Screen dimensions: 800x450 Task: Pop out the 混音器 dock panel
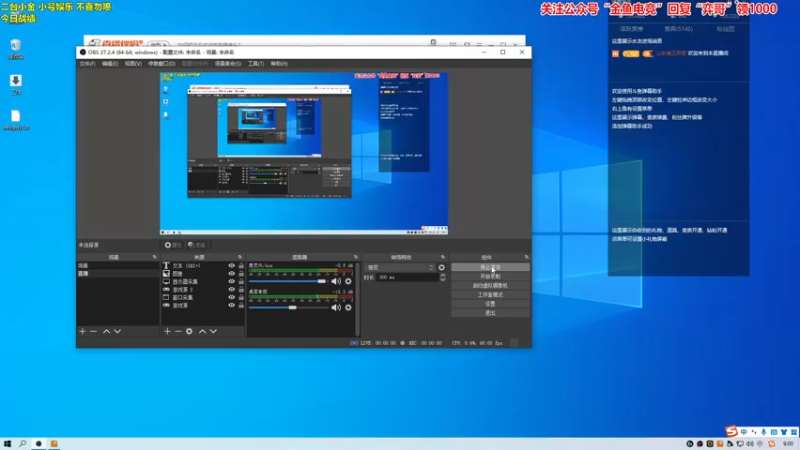356,257
